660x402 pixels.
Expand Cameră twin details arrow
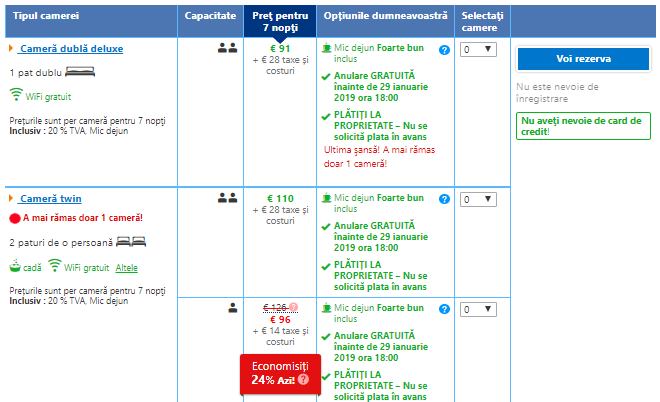pos(11,199)
